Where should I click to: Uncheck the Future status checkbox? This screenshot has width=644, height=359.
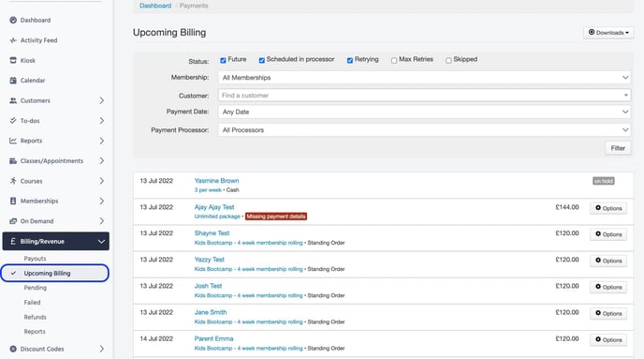pos(223,60)
